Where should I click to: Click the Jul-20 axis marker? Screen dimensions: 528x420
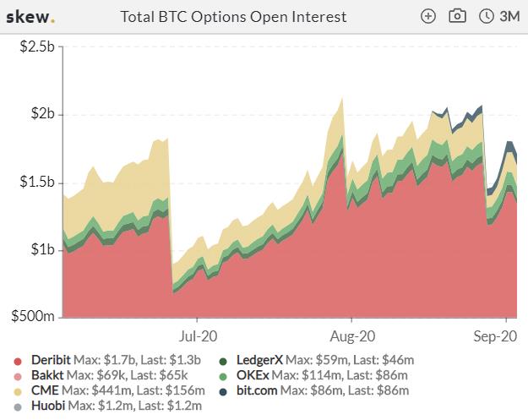click(x=198, y=336)
